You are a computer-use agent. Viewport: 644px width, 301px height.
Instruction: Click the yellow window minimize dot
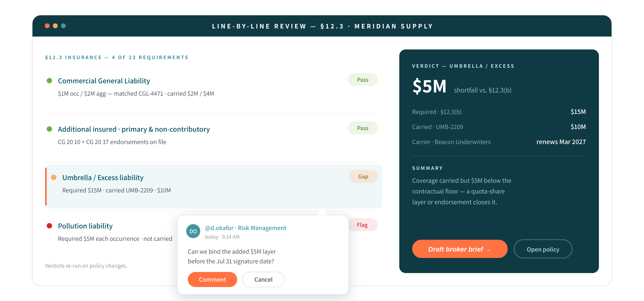coord(55,26)
